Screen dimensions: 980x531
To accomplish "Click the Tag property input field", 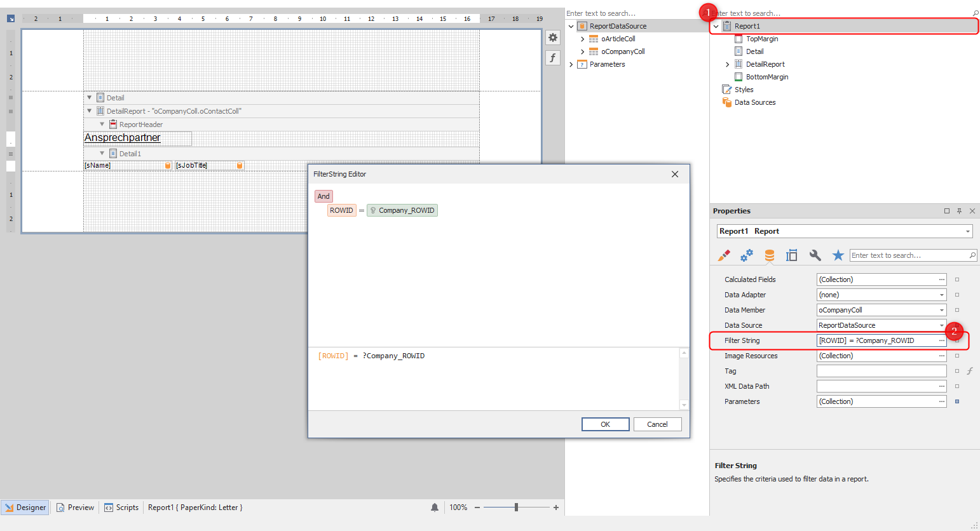I will pyautogui.click(x=881, y=371).
